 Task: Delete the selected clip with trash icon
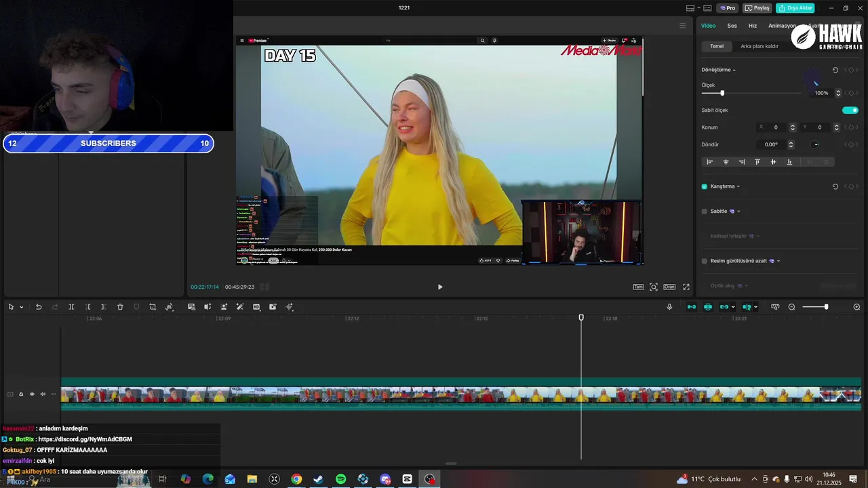[x=120, y=307]
